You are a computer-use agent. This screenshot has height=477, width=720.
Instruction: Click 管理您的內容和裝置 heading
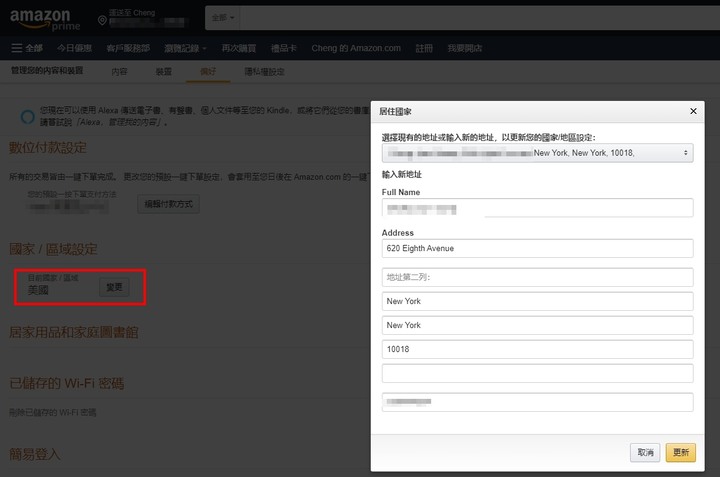47,70
